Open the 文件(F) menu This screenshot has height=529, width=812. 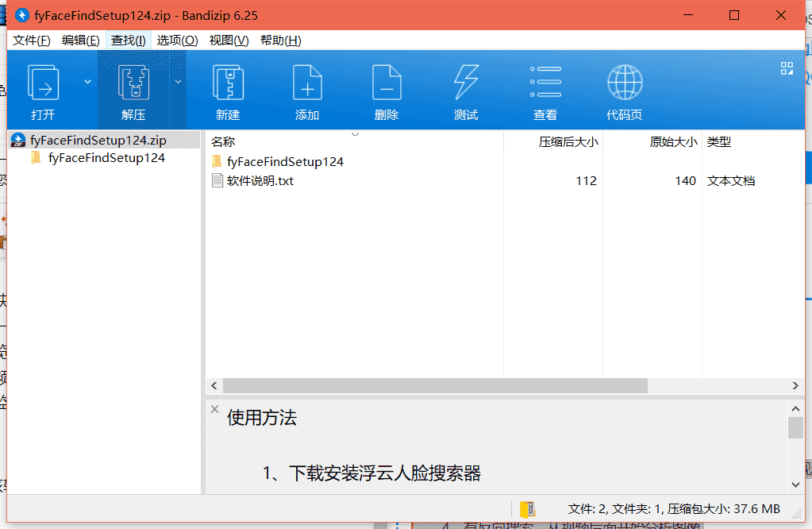(x=32, y=41)
